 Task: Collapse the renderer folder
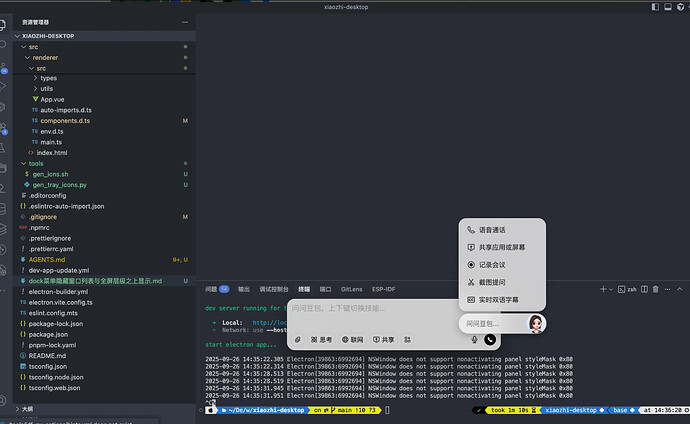[104, 58]
